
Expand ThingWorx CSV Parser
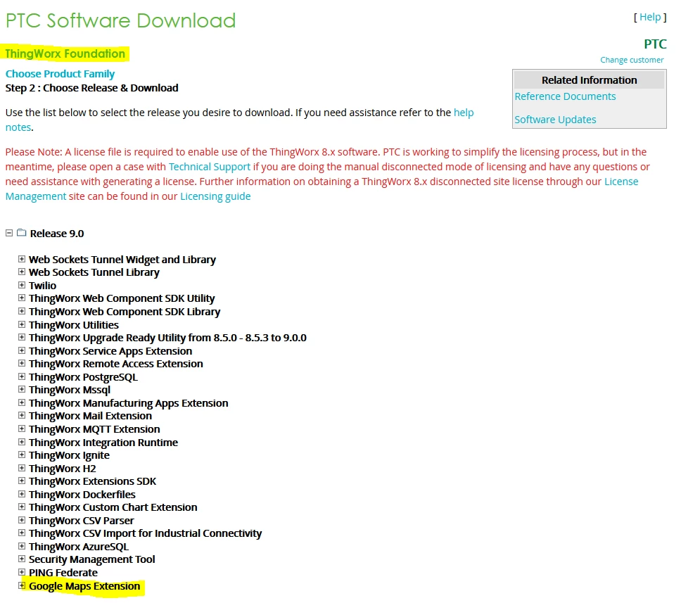[x=21, y=520]
